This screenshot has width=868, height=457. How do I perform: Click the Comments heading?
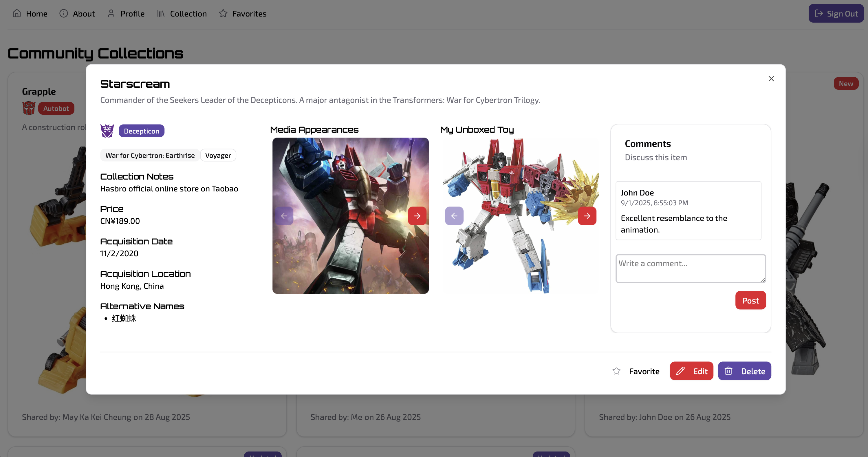[x=648, y=144]
